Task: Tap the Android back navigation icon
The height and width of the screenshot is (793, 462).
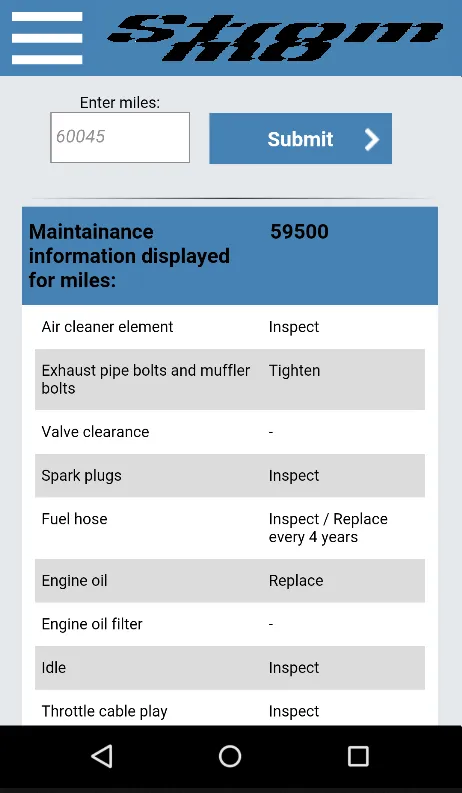Action: [102, 757]
